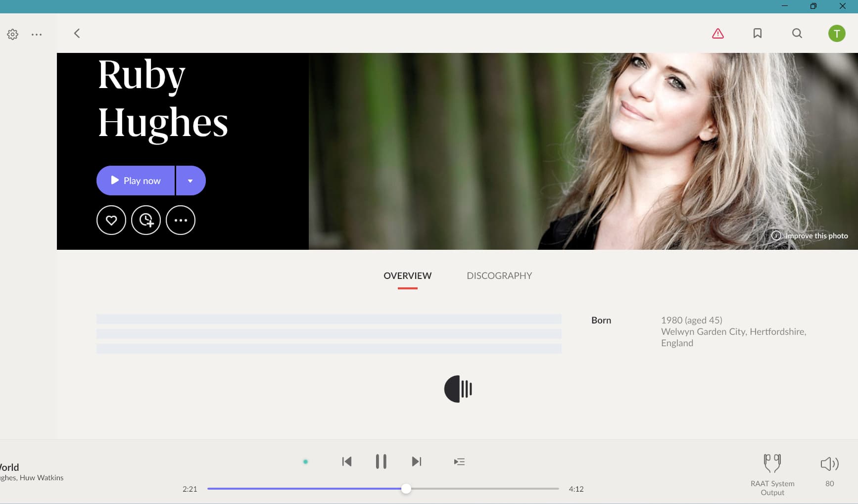
Task: Favorite the artist with heart button
Action: [111, 220]
